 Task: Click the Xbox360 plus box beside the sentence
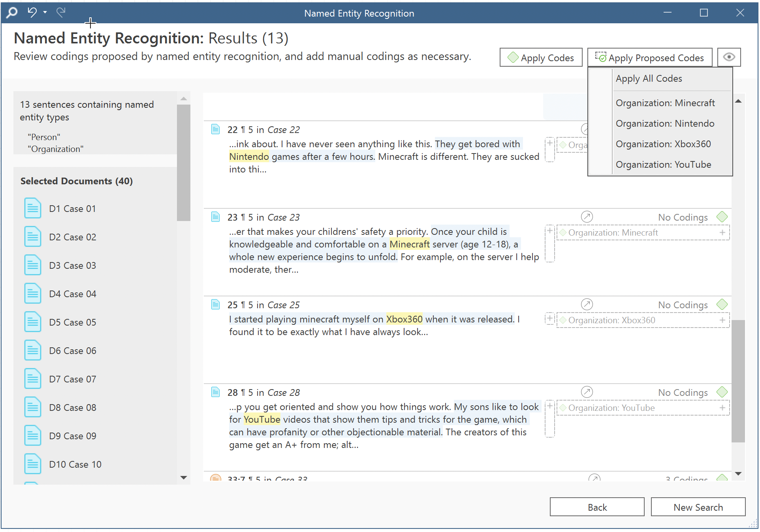coord(549,318)
